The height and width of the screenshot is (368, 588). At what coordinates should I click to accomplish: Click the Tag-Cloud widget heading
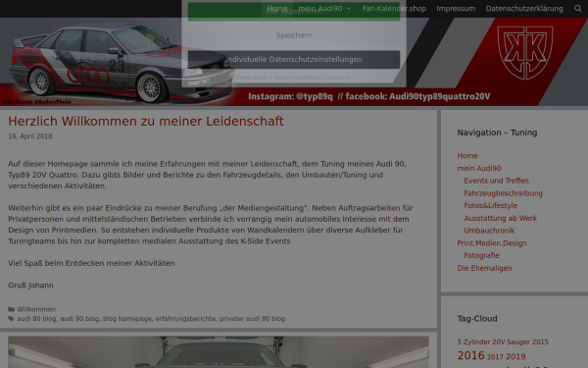(477, 318)
